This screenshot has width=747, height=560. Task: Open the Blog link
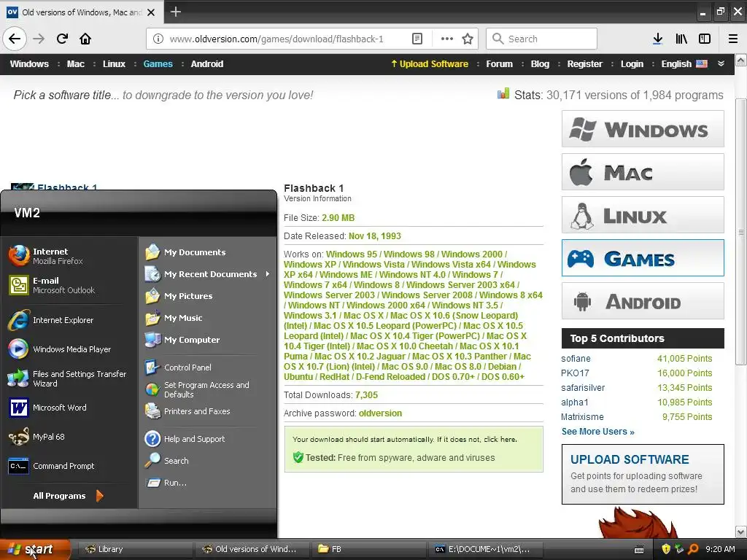(x=540, y=64)
